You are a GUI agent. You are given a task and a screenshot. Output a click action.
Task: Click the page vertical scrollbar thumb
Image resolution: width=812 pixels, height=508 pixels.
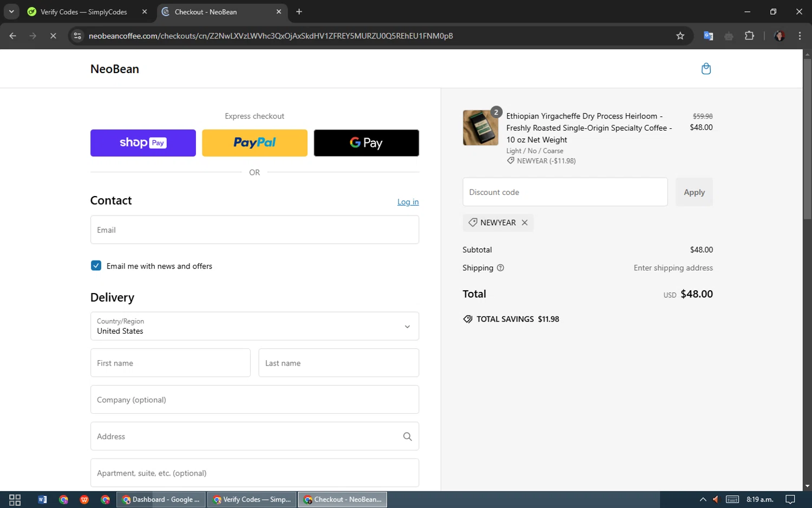(807, 139)
